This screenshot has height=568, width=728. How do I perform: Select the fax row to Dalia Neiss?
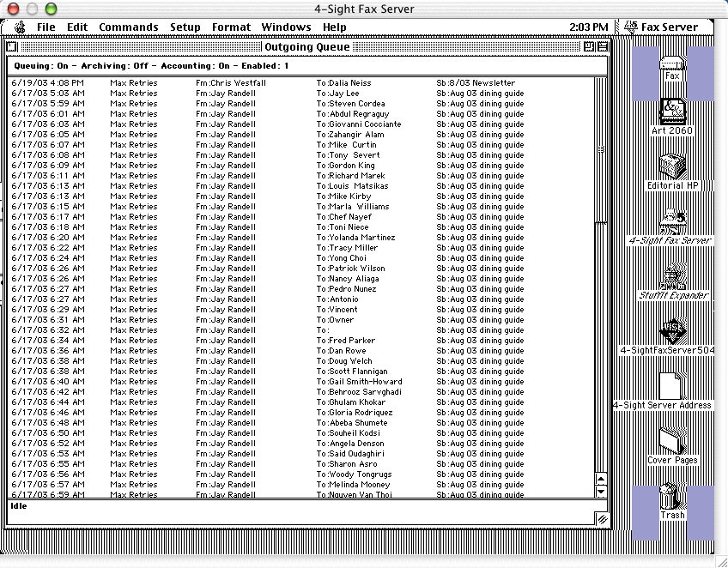point(300,83)
